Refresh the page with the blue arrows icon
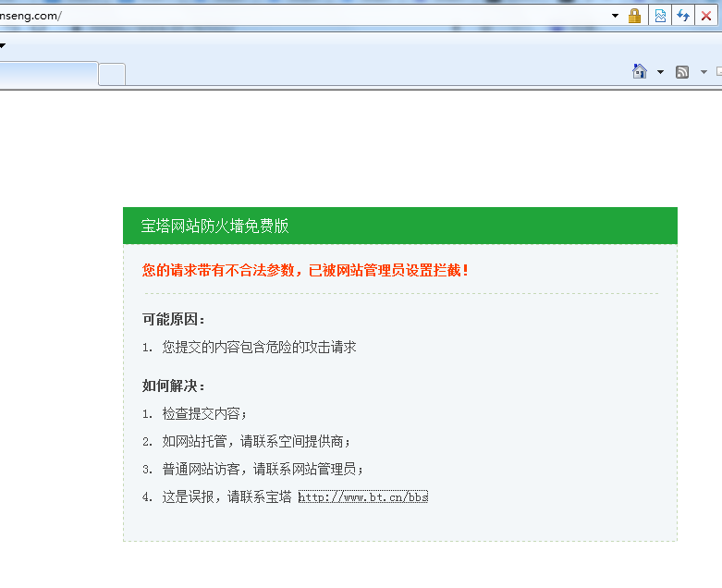722x588 pixels. (683, 16)
